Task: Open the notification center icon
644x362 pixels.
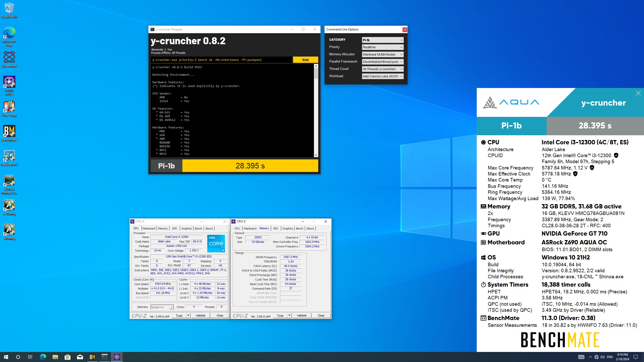Action: [x=636, y=357]
